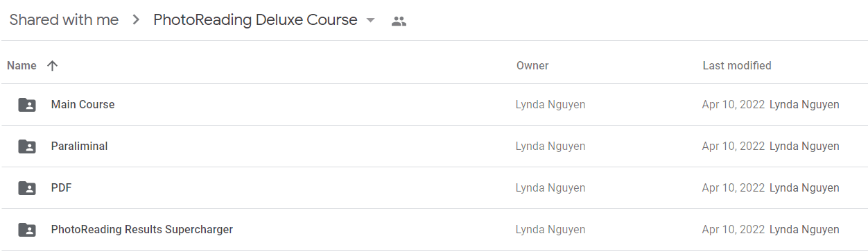Viewport: 868px width, 252px height.
Task: Click Lynda Nguyen owner in Main Course row
Action: [550, 105]
